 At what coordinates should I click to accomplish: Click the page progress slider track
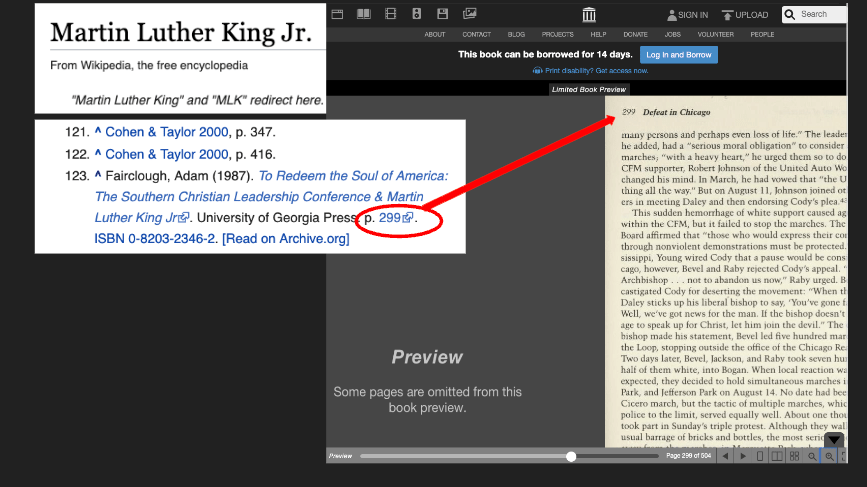point(509,456)
